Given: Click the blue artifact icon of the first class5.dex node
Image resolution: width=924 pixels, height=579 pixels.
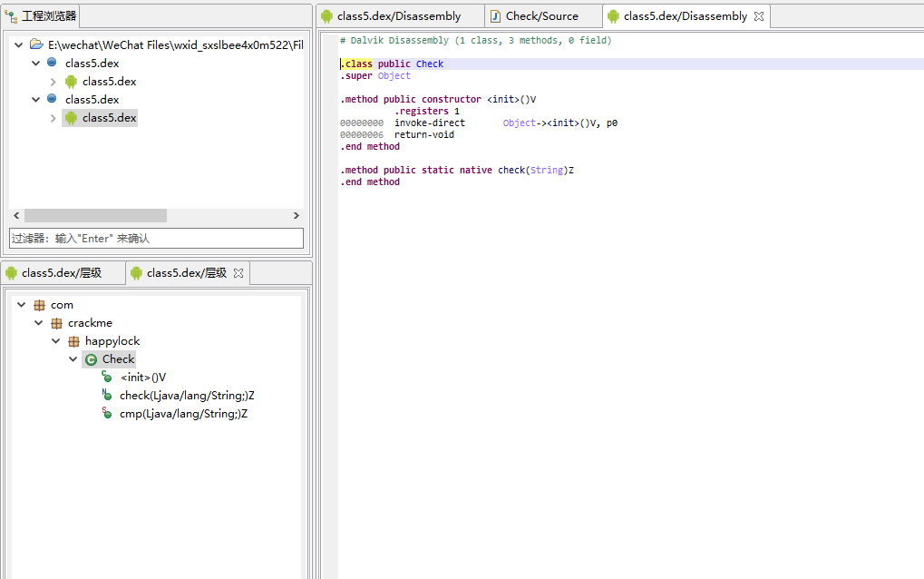Looking at the screenshot, I should (x=52, y=62).
